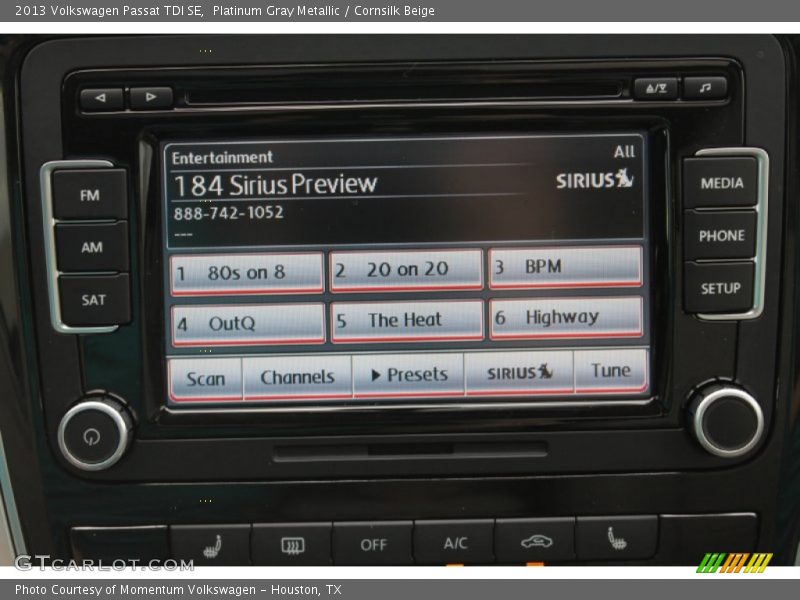Select the SAT satellite radio source

pyautogui.click(x=94, y=300)
